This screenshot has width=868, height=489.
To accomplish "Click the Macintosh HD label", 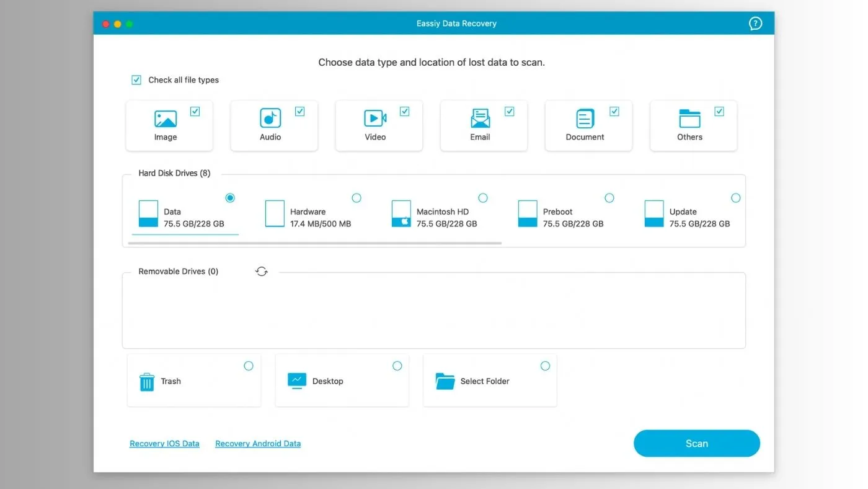I will point(443,212).
